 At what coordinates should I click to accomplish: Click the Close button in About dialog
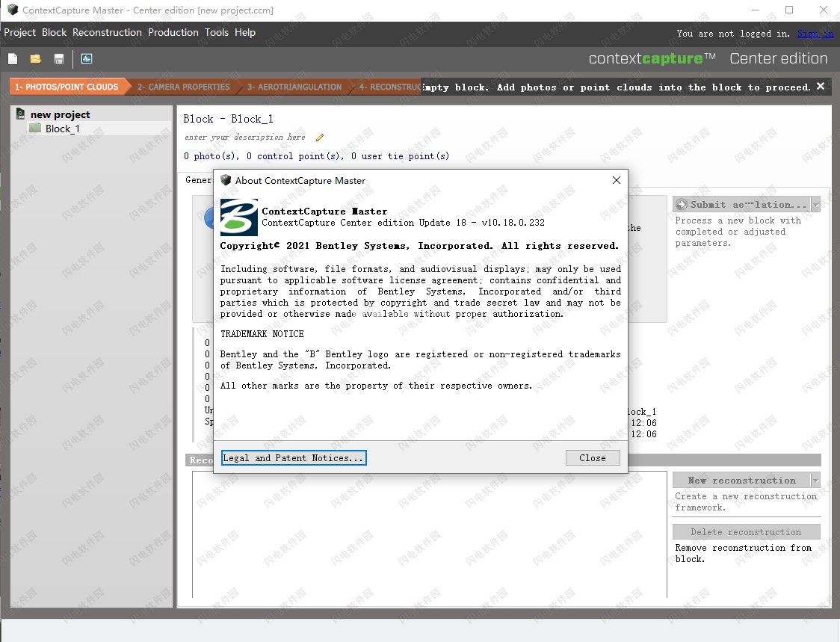pyautogui.click(x=593, y=458)
